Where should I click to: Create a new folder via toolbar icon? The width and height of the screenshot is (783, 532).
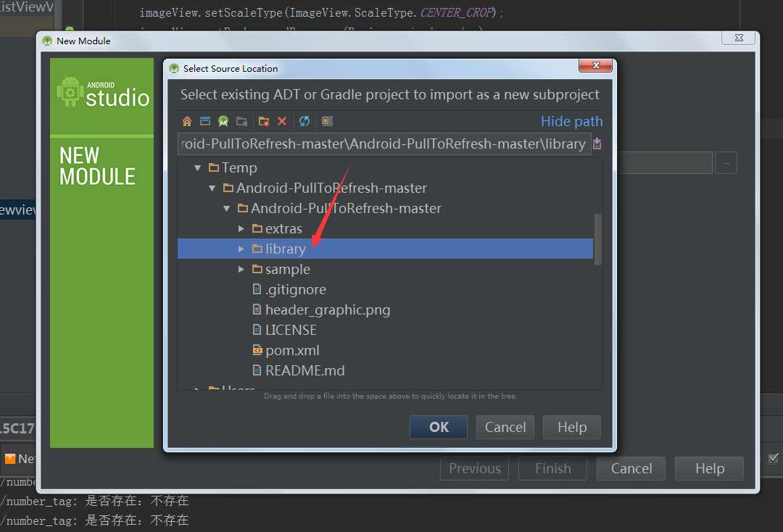pyautogui.click(x=264, y=121)
